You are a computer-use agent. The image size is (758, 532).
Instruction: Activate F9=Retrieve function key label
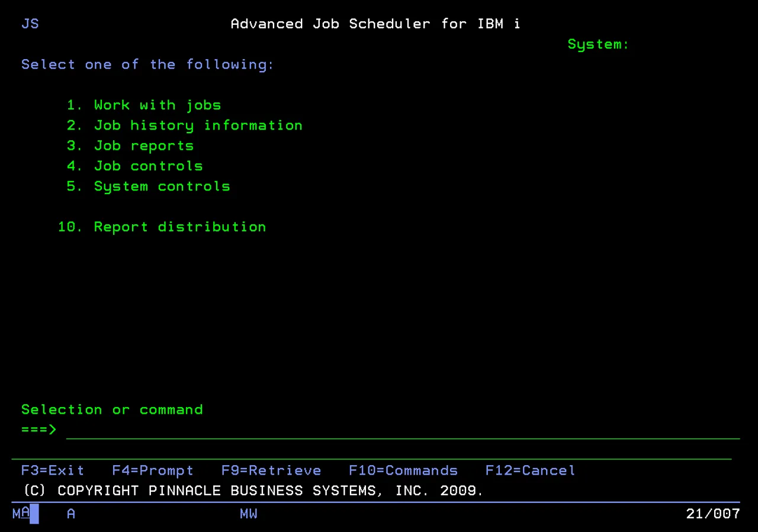click(271, 470)
